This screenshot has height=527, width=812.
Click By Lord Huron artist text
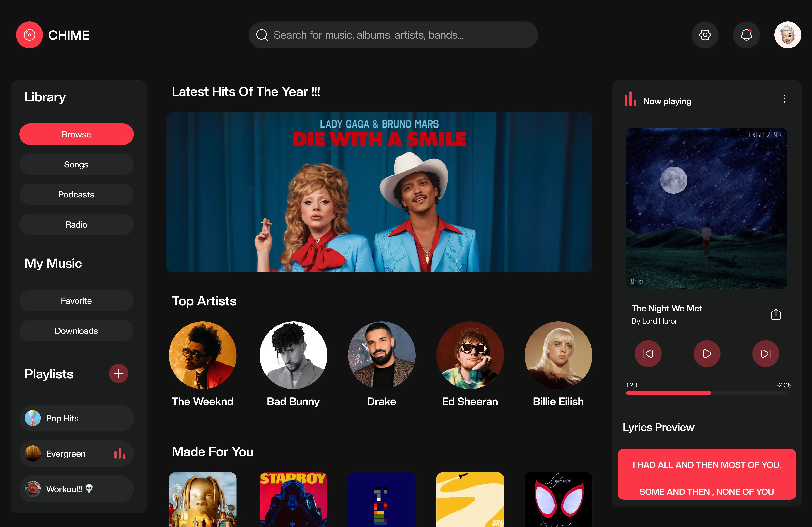pos(655,321)
